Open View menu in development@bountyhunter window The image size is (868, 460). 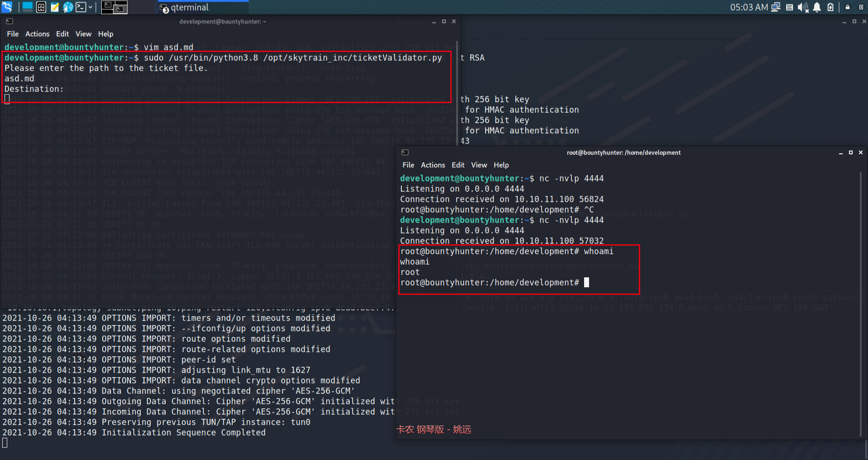83,34
